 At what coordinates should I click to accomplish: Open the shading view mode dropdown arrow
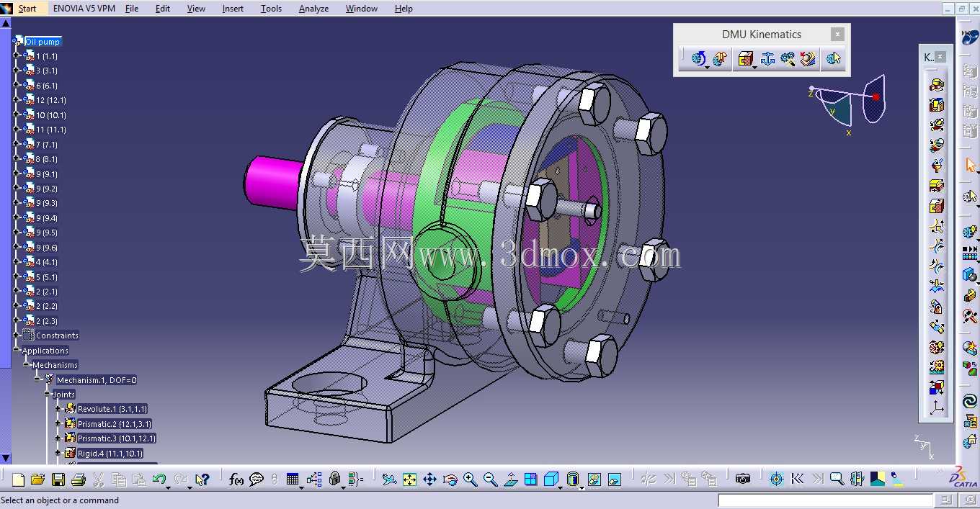point(582,487)
